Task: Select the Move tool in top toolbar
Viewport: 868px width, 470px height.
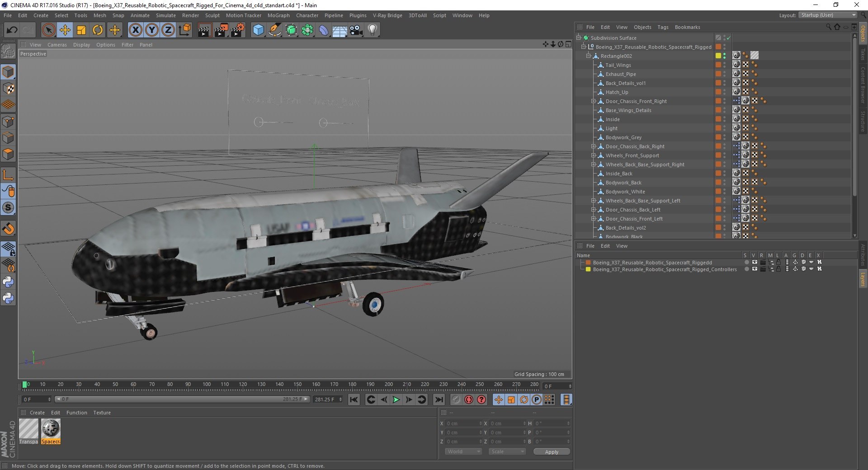Action: tap(65, 30)
